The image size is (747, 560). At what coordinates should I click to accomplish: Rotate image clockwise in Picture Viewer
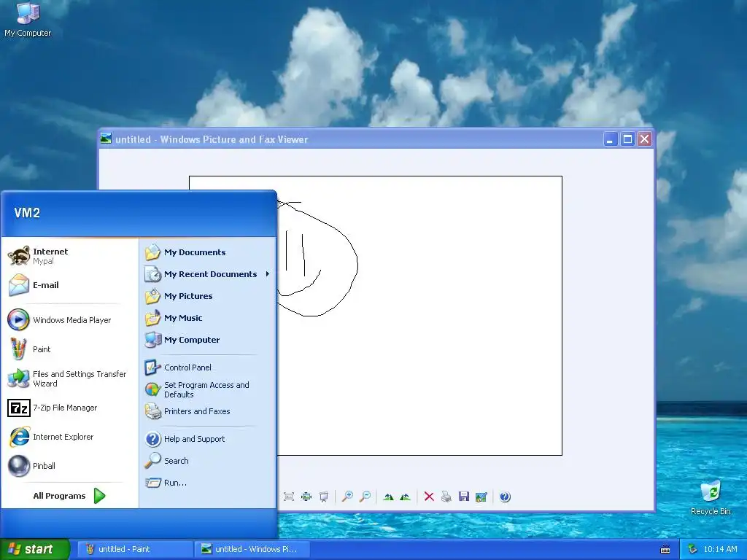(x=388, y=497)
